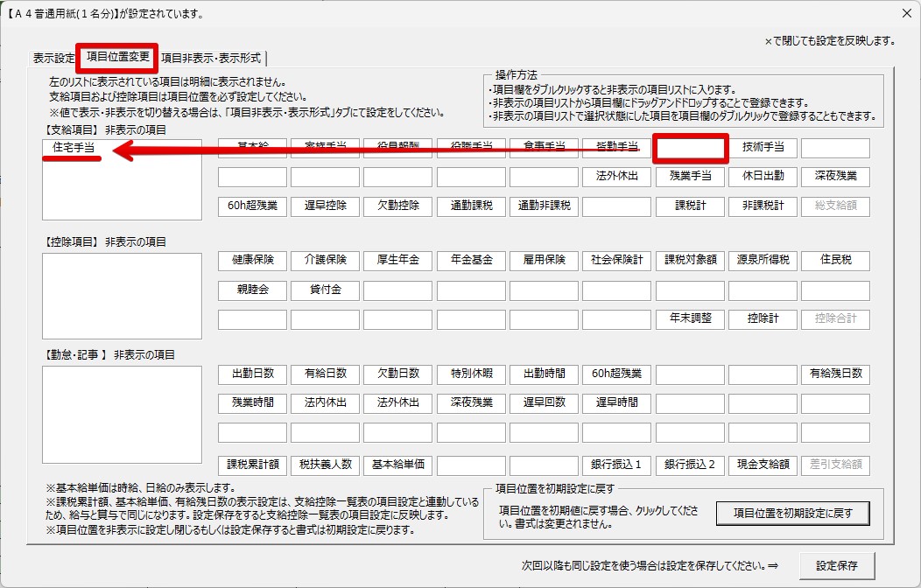
Task: Select the 項目位置変更 tab
Action: 118,58
